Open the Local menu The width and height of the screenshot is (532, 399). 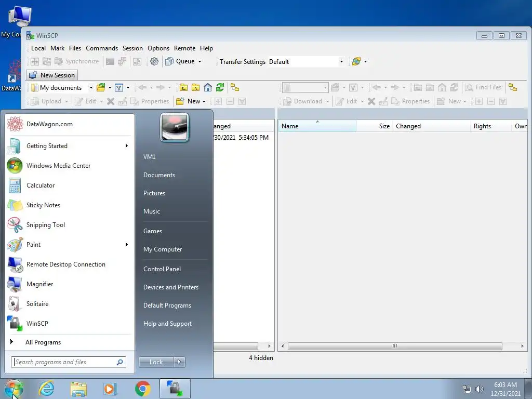tap(38, 48)
